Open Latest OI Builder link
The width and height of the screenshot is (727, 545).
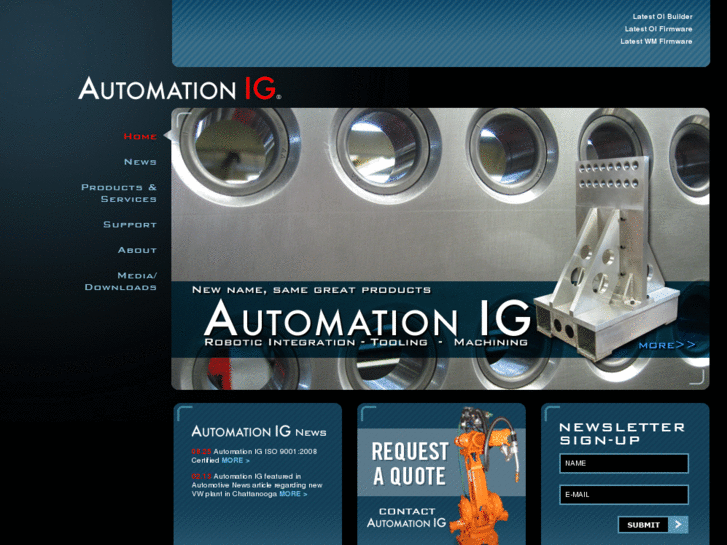point(662,16)
